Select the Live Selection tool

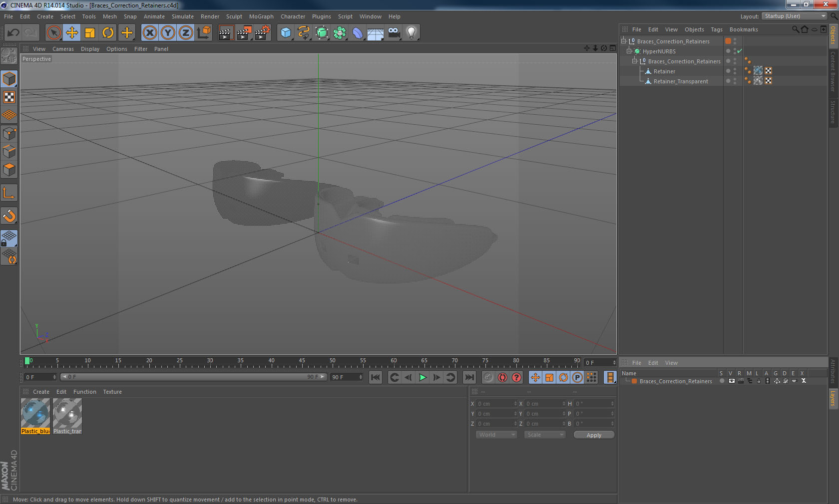tap(53, 33)
